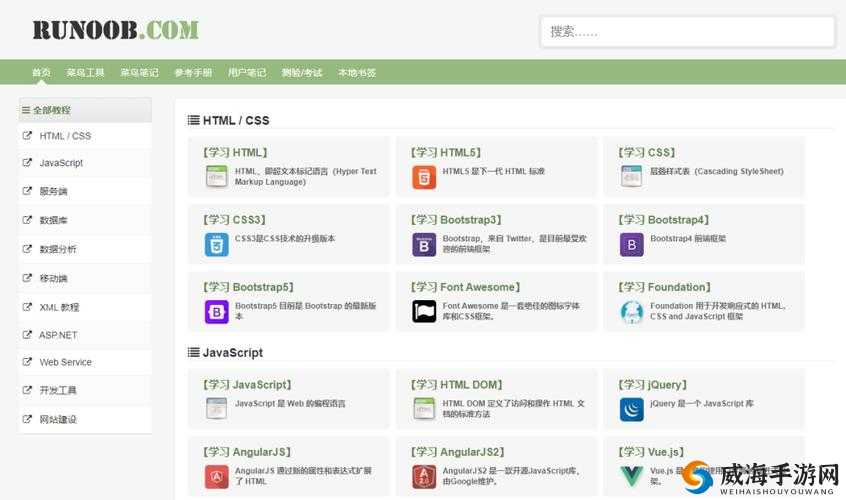Click external-link icon beside sidebar HTML / CSS
The image size is (846, 500).
point(27,135)
